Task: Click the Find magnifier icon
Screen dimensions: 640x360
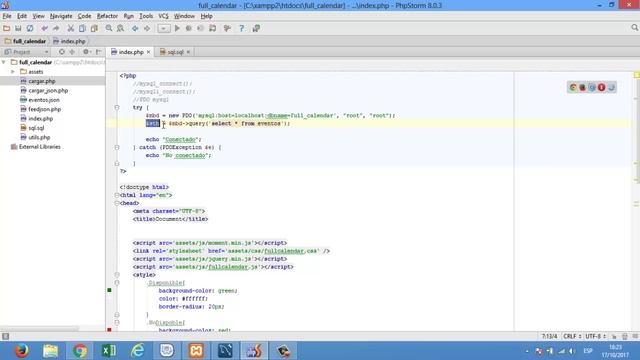Action: [x=109, y=28]
